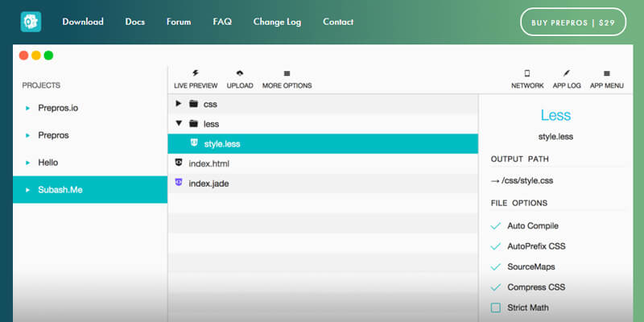
Task: Select index.jade in the file list
Action: click(208, 184)
